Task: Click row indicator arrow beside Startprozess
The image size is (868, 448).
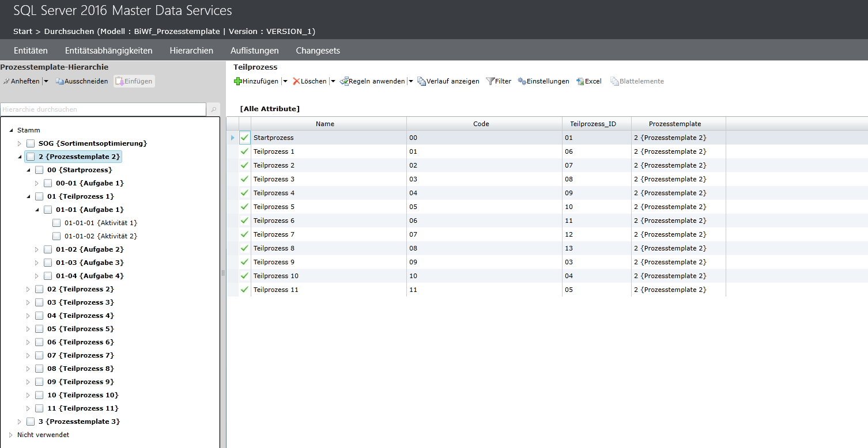Action: point(233,138)
